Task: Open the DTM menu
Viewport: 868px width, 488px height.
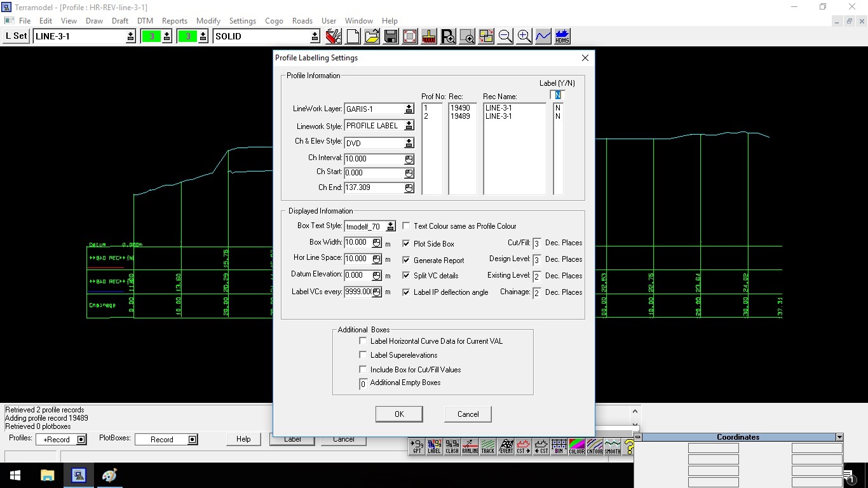Action: (145, 21)
